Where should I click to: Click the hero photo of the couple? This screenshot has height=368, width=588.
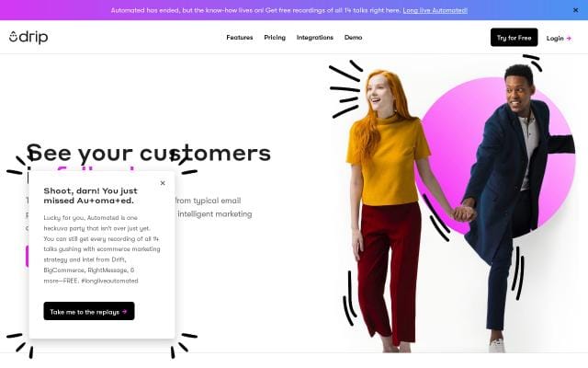(x=454, y=206)
